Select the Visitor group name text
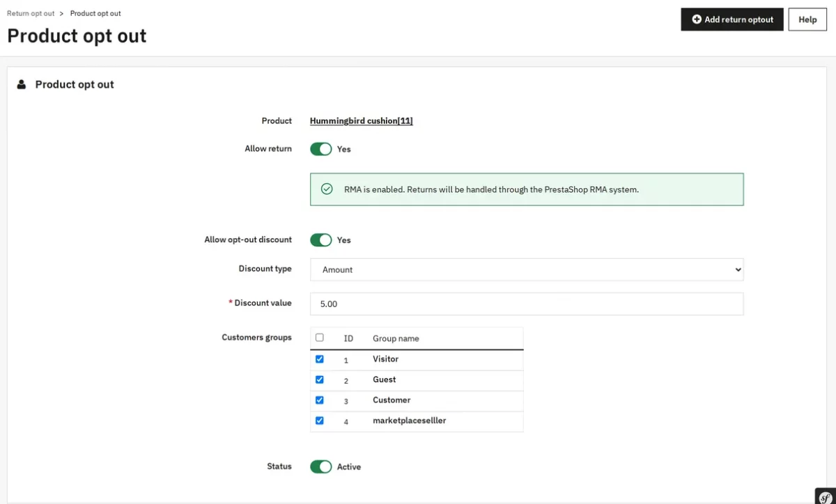836x504 pixels. [x=385, y=359]
